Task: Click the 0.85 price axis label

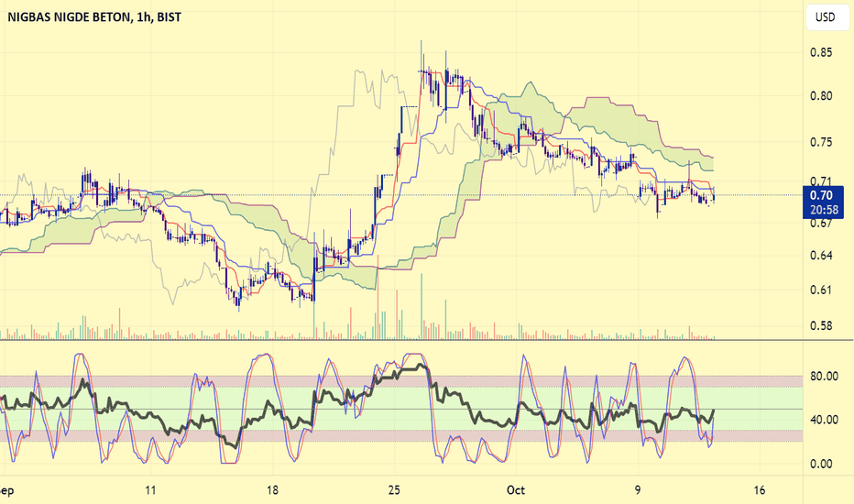Action: click(821, 53)
